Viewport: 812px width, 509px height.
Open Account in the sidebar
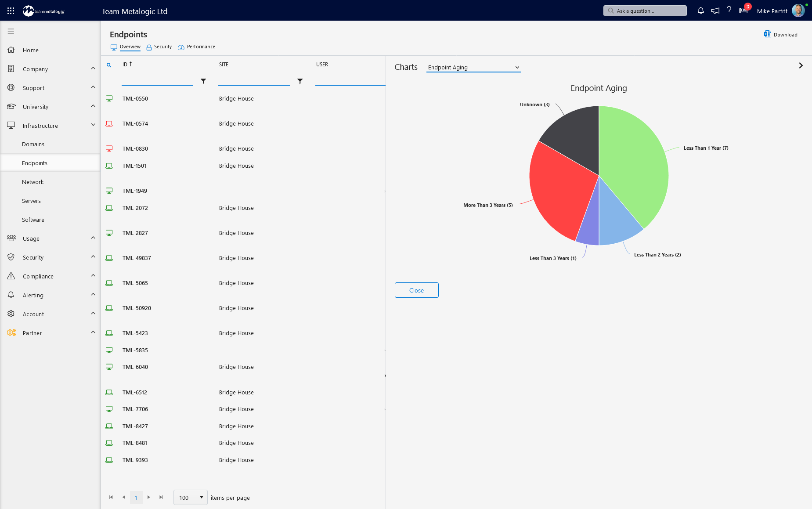click(33, 314)
